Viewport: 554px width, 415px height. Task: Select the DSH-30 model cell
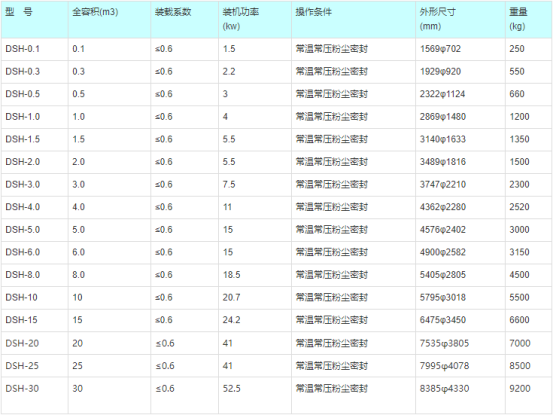click(x=35, y=395)
